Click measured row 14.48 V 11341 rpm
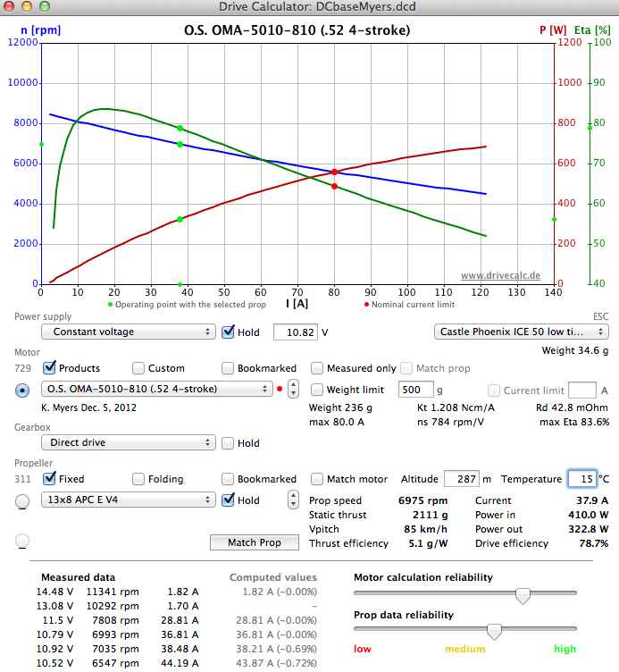Screen dimensions: 619x672 click(117, 592)
